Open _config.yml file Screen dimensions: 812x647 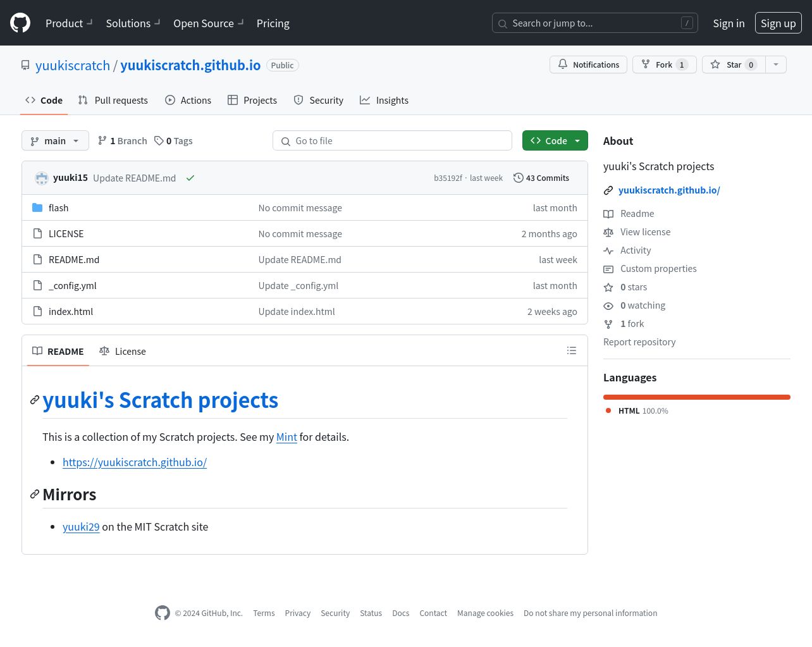point(73,285)
